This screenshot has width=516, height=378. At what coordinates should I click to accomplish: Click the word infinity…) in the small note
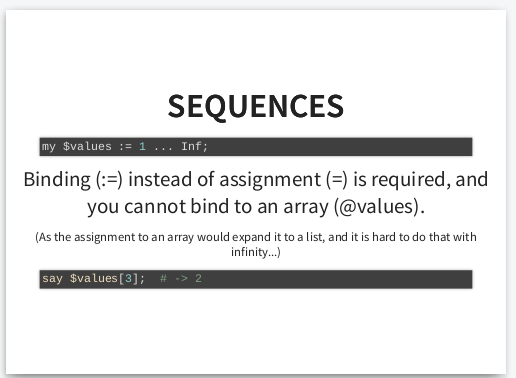(x=256, y=252)
